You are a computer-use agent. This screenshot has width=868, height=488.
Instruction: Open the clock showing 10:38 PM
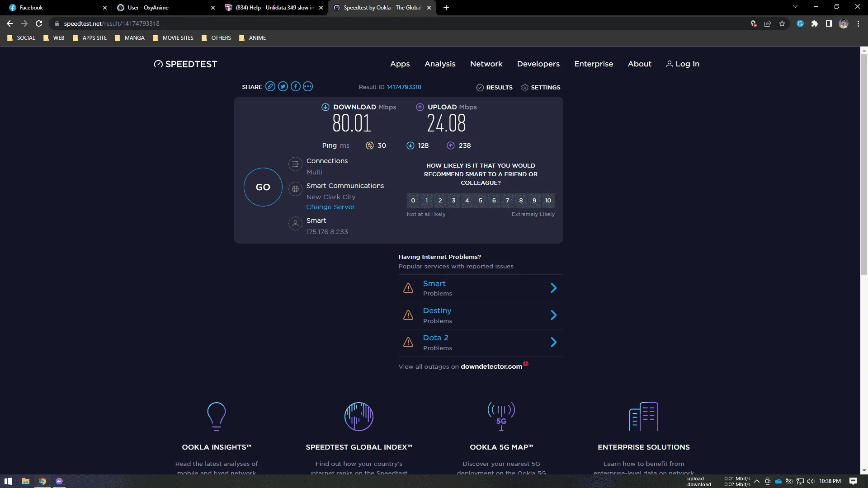pos(830,481)
